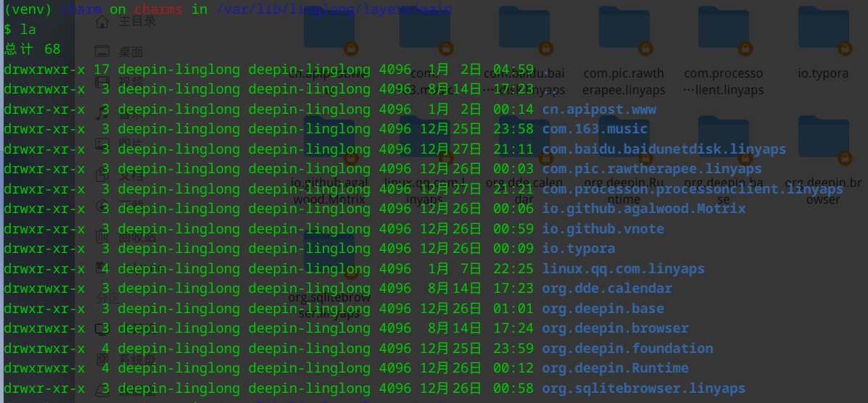868x403 pixels.
Task: Click io.github.agalwood.Motrix in the terminal listing
Action: (x=644, y=209)
